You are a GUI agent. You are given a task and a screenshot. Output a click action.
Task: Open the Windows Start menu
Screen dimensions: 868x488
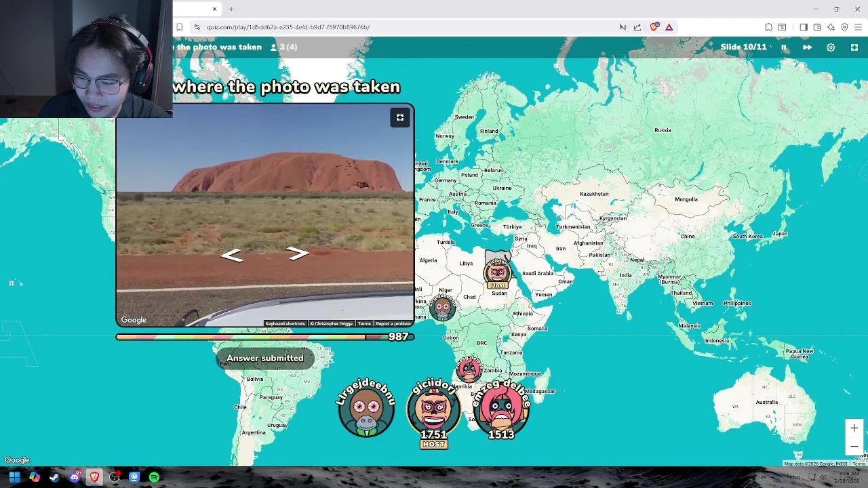tap(14, 477)
